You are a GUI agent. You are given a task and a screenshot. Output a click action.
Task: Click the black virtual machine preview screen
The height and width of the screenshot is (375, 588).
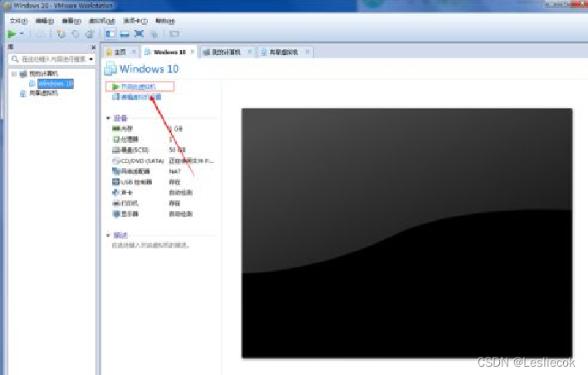click(407, 233)
